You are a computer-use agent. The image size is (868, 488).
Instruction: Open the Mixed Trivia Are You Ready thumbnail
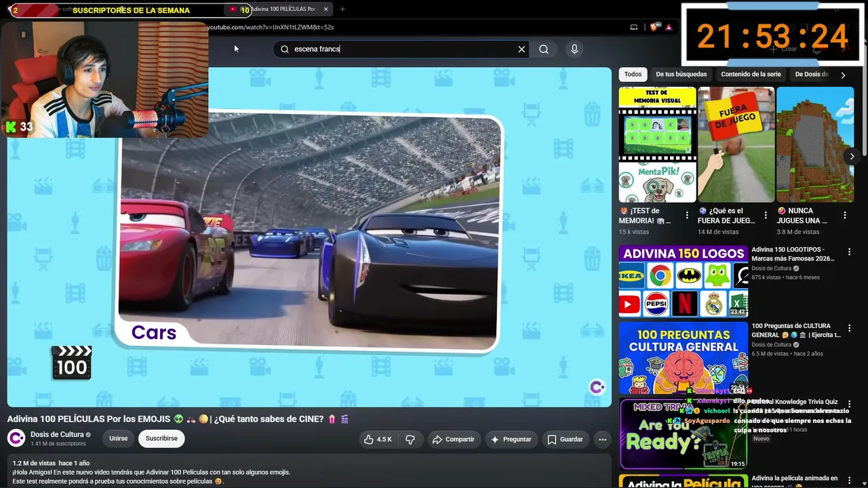[x=683, y=434]
